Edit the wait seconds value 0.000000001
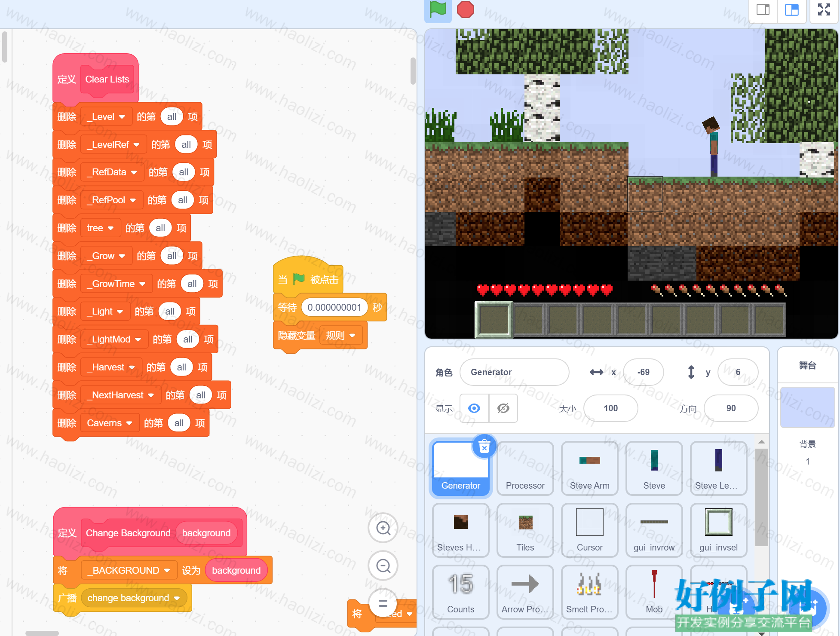This screenshot has height=636, width=840. point(334,308)
